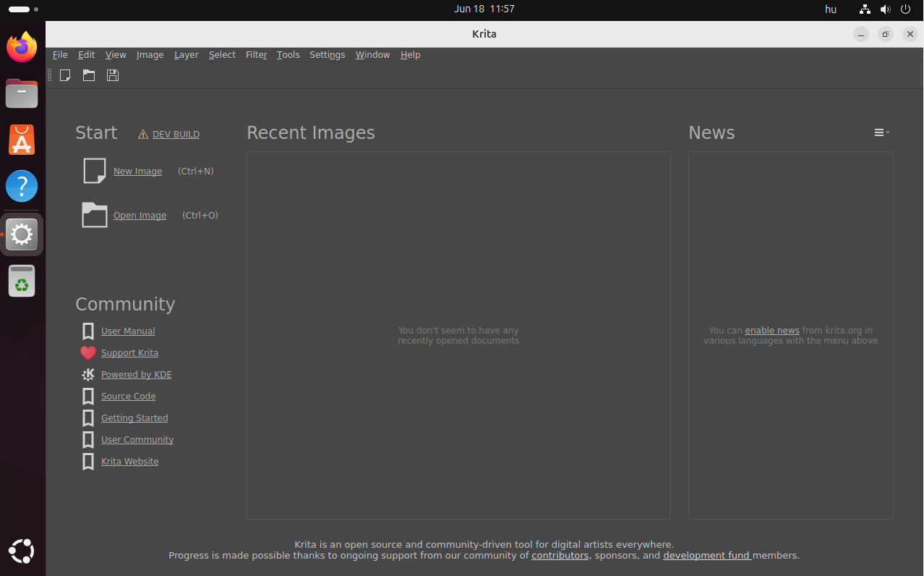Click the folder icon beside Open Image
The image size is (924, 576).
(95, 215)
